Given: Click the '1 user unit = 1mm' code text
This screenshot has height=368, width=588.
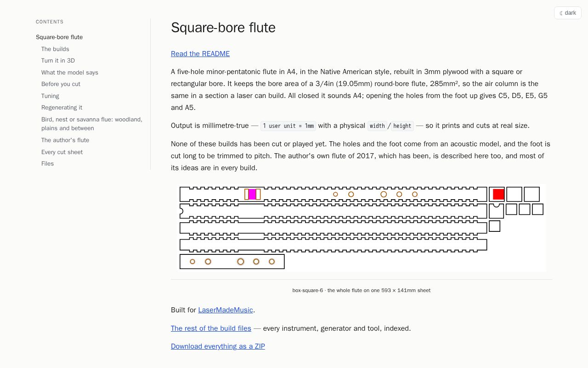Looking at the screenshot, I should click(x=288, y=126).
